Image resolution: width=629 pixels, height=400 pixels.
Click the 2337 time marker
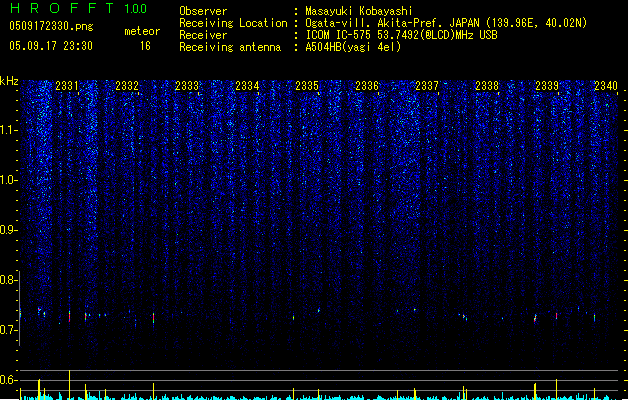[427, 86]
